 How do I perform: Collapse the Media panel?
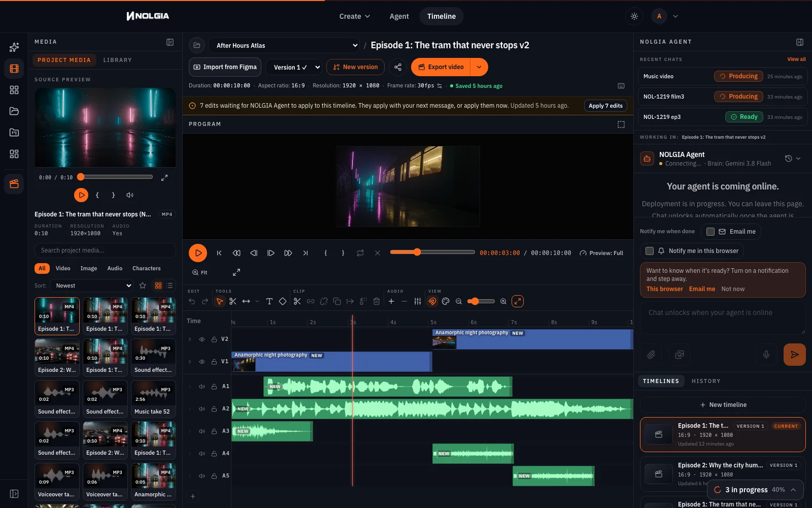[x=170, y=42]
